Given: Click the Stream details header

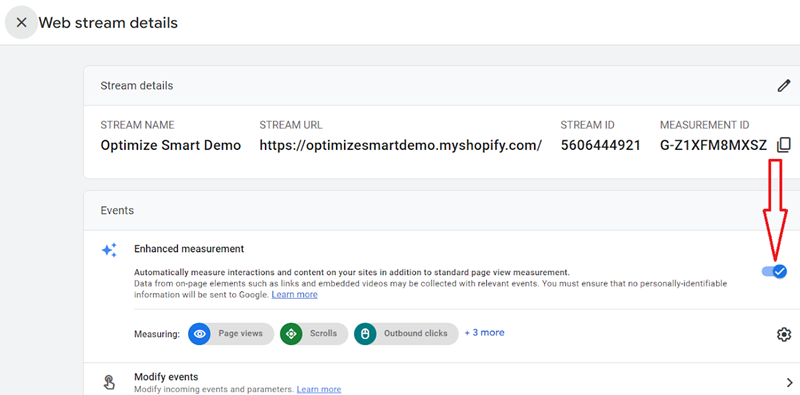Looking at the screenshot, I should 137,86.
